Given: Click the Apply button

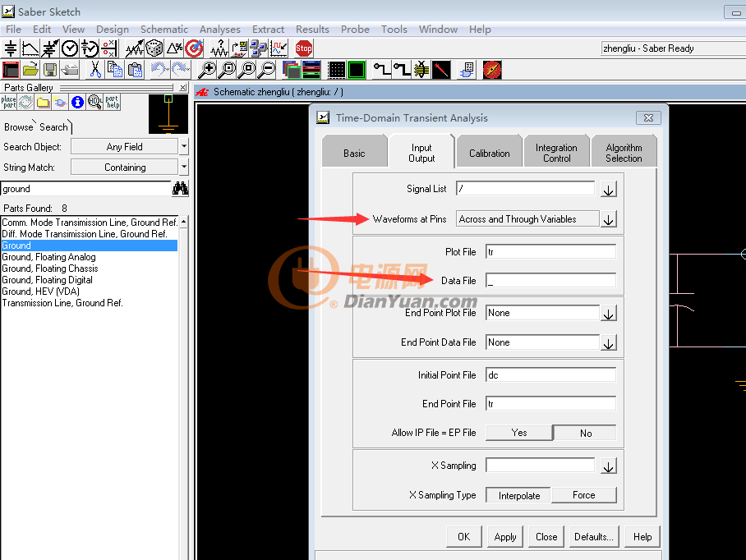Looking at the screenshot, I should 504,537.
